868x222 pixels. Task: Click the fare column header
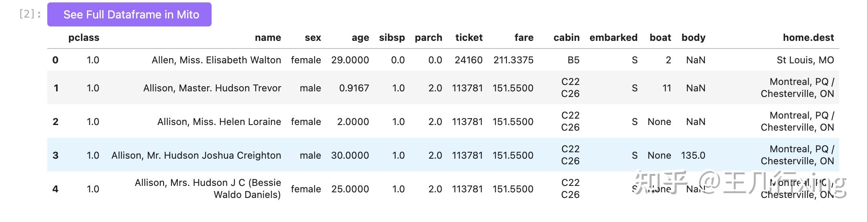point(524,38)
